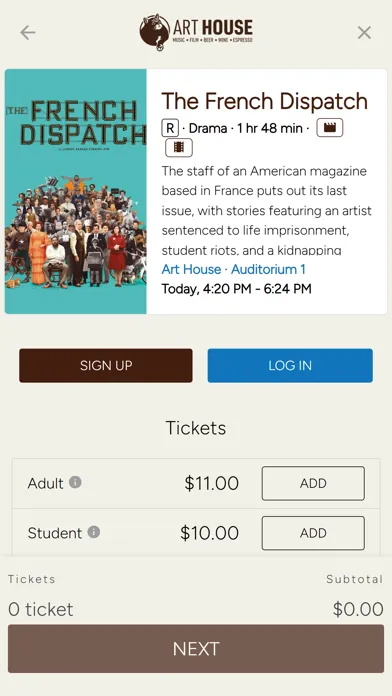Go back using the left arrow icon
Viewport: 392px width, 696px height.
click(28, 32)
